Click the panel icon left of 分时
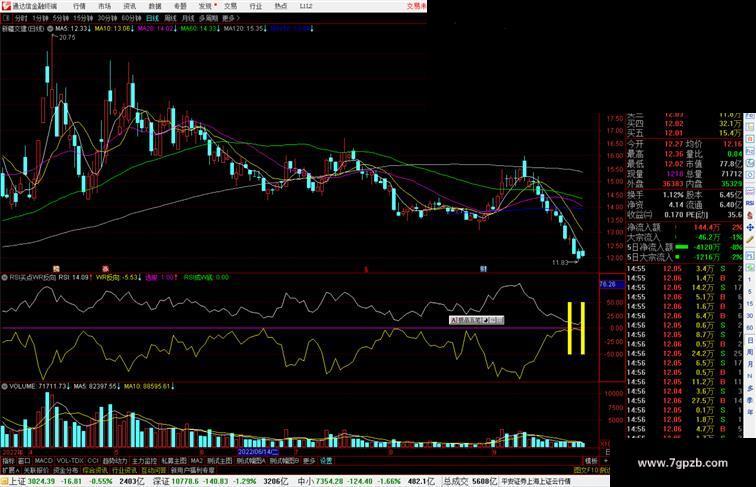The width and height of the screenshot is (756, 487). coord(6,18)
